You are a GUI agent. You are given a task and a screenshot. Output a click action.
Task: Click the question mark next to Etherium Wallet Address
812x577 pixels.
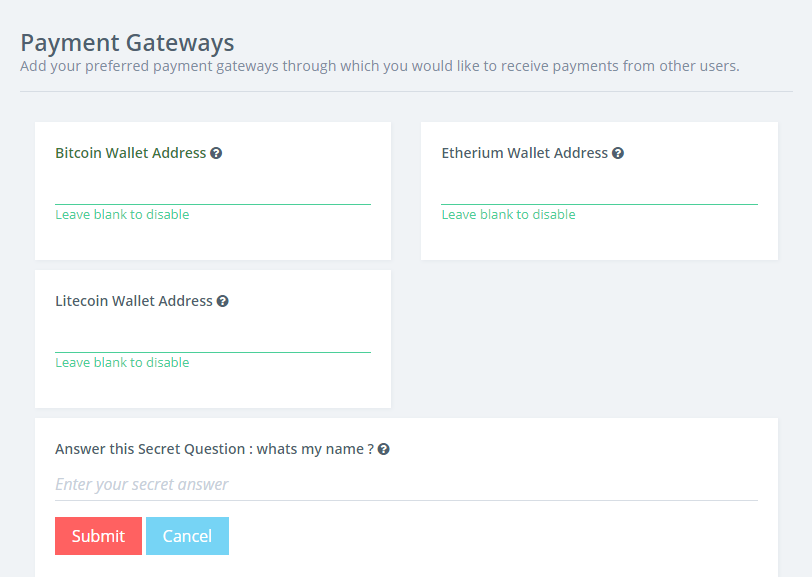click(618, 153)
